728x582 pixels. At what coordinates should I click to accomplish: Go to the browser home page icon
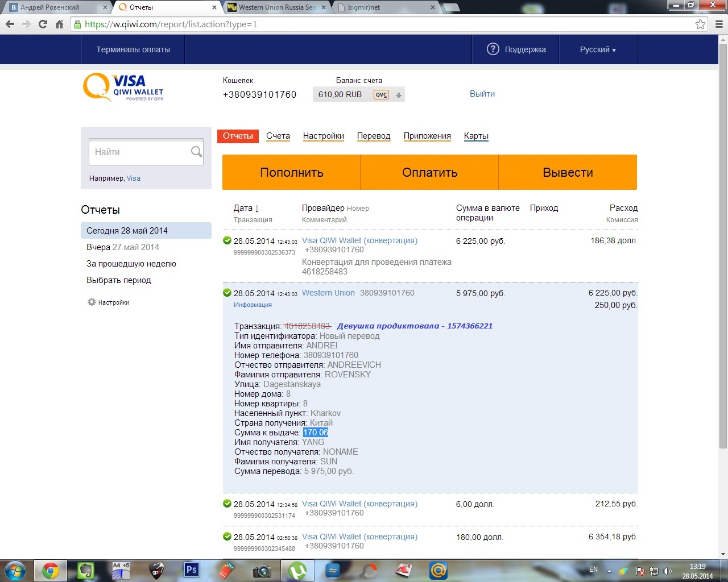pos(59,24)
